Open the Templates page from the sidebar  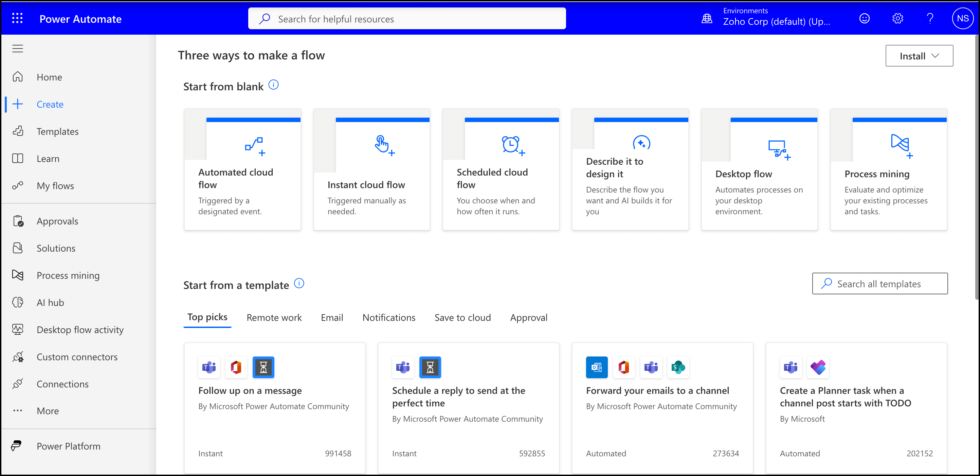(x=57, y=131)
